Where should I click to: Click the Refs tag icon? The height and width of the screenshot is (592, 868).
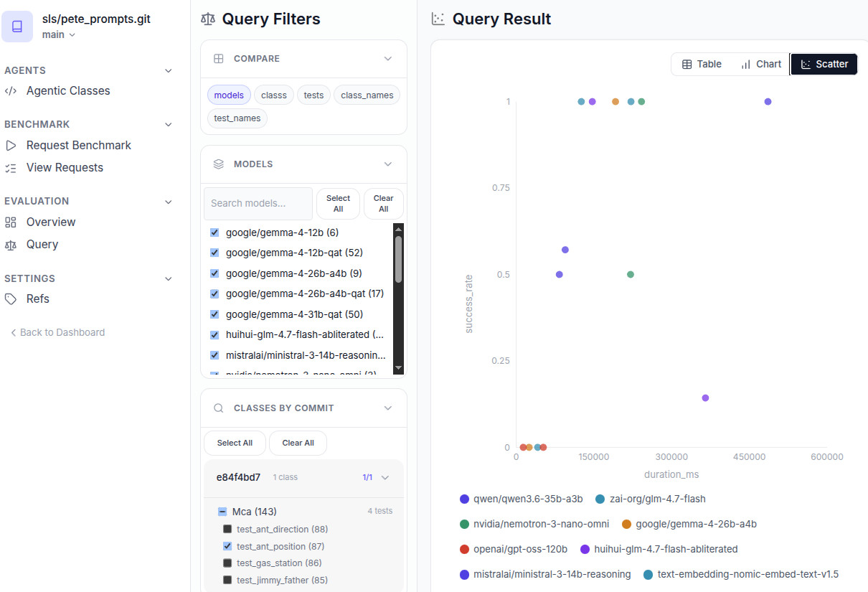pyautogui.click(x=11, y=299)
